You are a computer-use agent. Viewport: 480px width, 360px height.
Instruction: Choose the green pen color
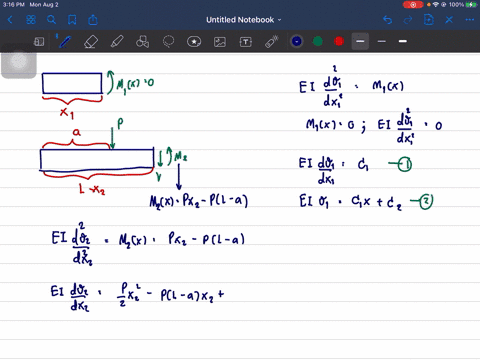pyautogui.click(x=318, y=41)
